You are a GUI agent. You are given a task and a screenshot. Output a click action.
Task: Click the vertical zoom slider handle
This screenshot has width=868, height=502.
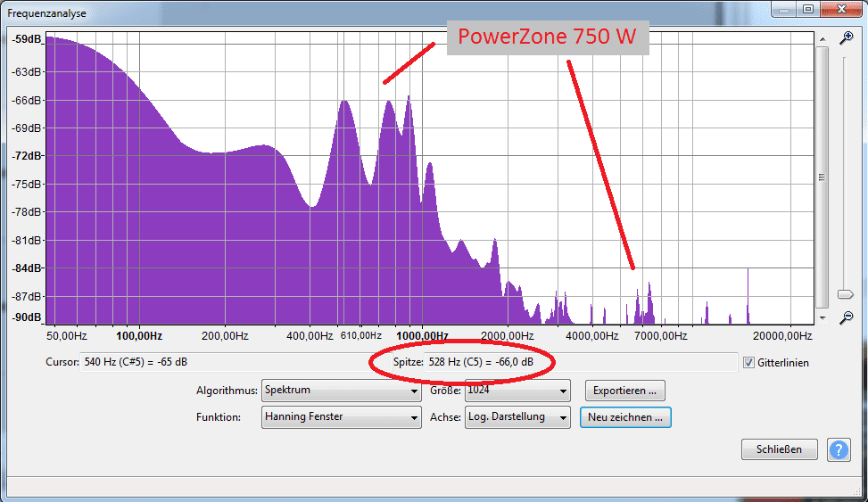tap(846, 294)
